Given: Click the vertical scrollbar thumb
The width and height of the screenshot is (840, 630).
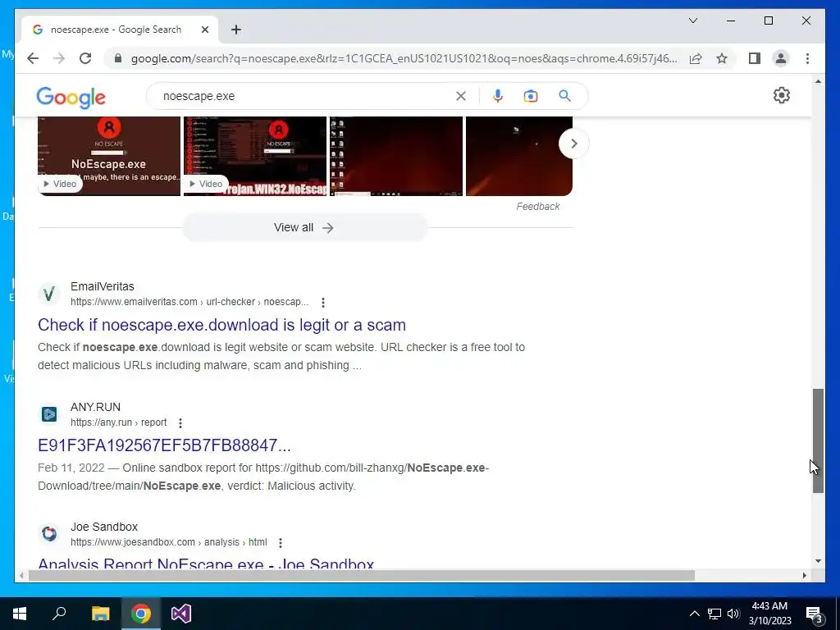Looking at the screenshot, I should pos(818,441).
